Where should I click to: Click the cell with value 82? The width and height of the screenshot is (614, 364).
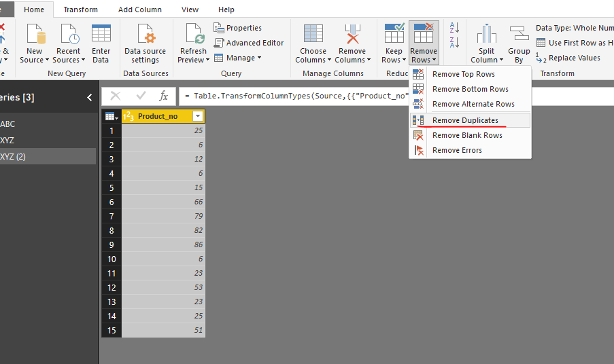163,230
